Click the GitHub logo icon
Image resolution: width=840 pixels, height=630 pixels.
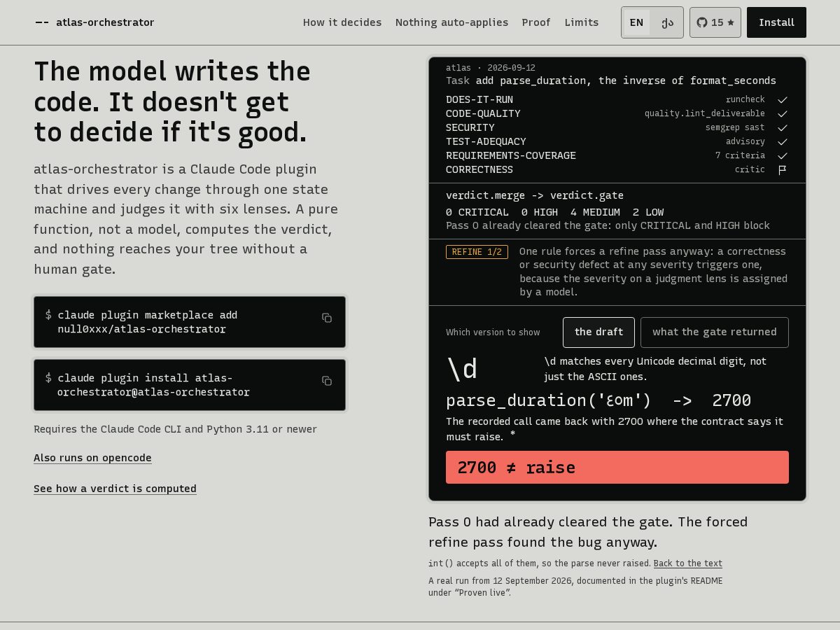coord(702,22)
